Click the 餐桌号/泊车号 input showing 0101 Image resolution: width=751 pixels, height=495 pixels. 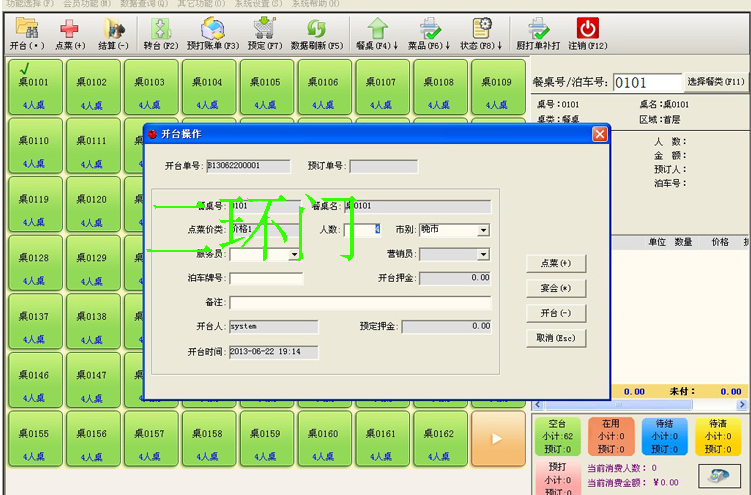click(x=647, y=82)
